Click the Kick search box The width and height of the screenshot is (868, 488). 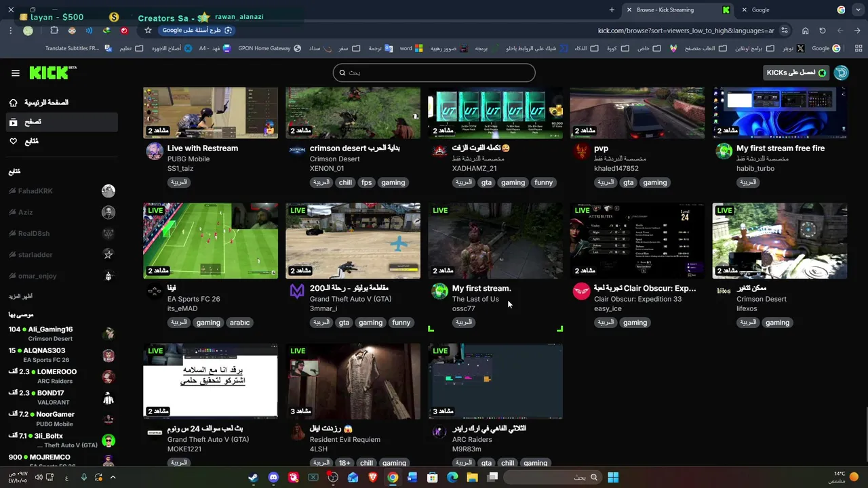tap(434, 73)
